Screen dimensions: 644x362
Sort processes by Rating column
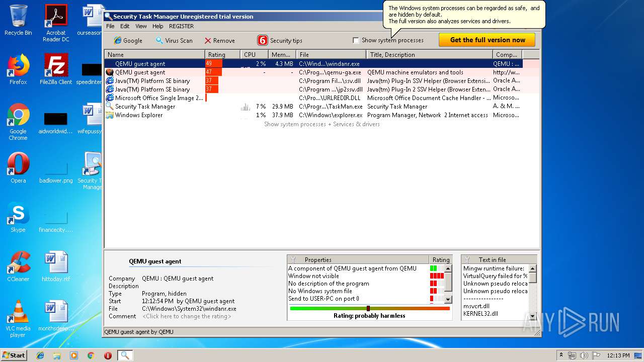(x=222, y=54)
